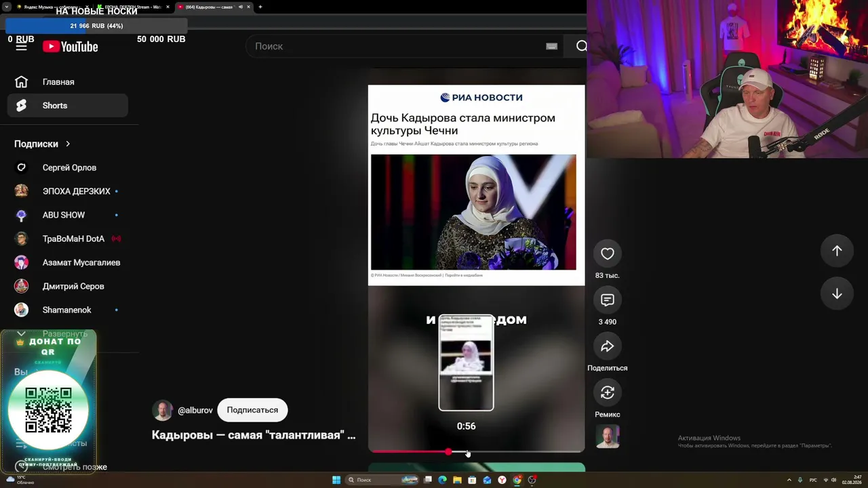The width and height of the screenshot is (868, 488).
Task: Expand the subscriptions list with Развернуть
Action: click(54, 333)
